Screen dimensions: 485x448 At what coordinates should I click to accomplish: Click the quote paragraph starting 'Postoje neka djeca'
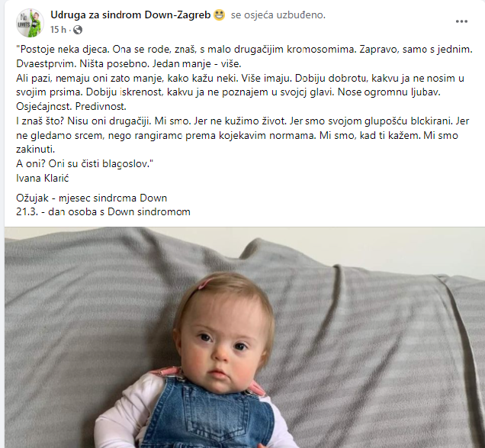click(x=244, y=107)
